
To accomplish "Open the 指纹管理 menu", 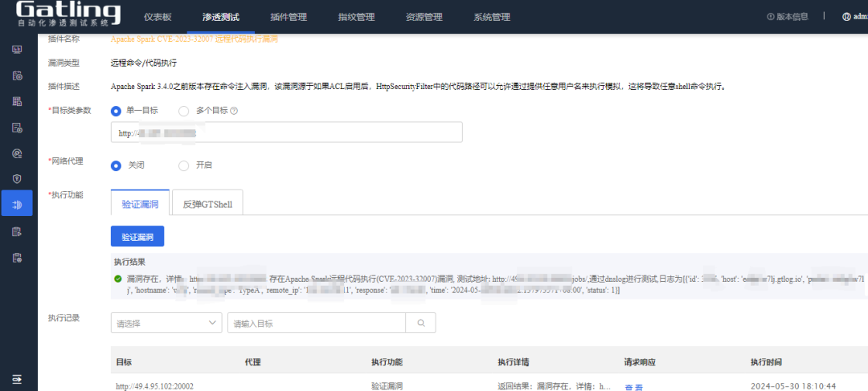I will coord(356,17).
